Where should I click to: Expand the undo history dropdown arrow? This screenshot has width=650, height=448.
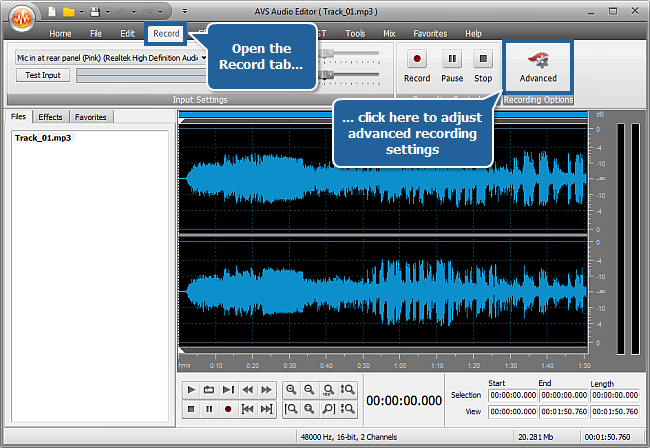pos(133,12)
